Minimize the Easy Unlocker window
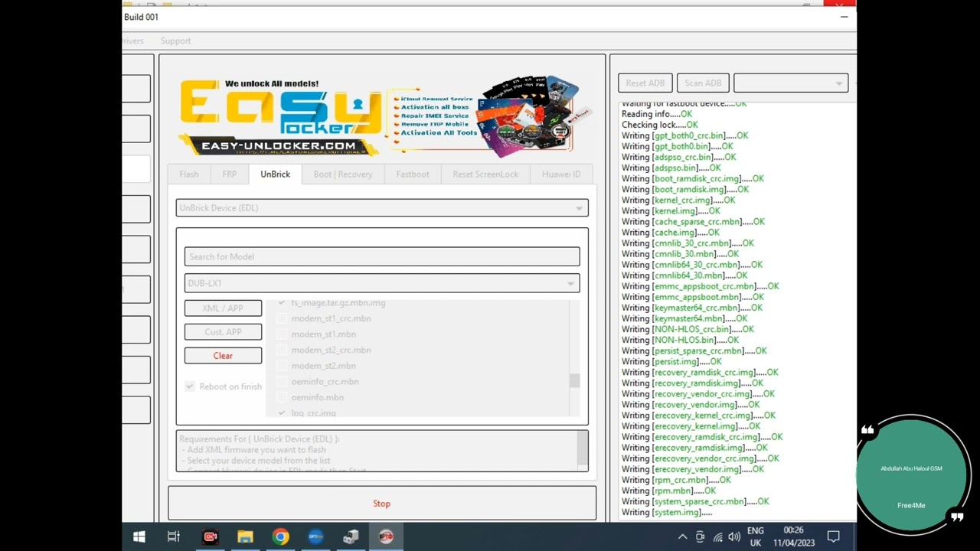980x551 pixels. [844, 17]
